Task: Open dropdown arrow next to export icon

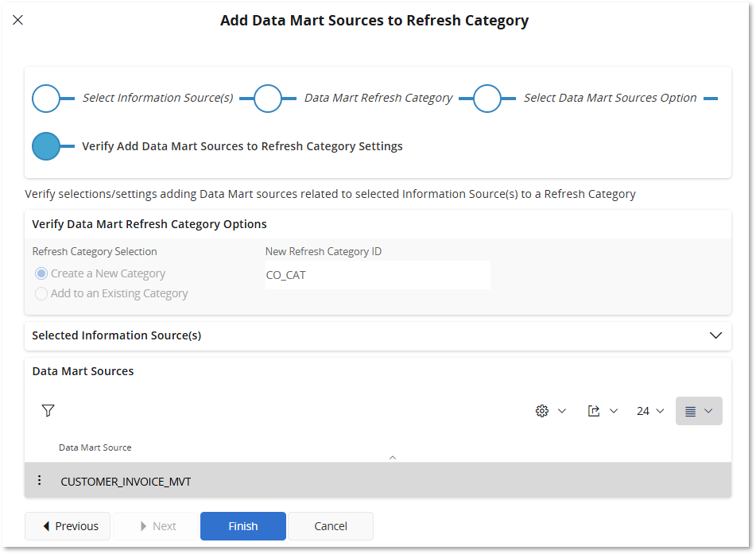Action: coord(613,411)
